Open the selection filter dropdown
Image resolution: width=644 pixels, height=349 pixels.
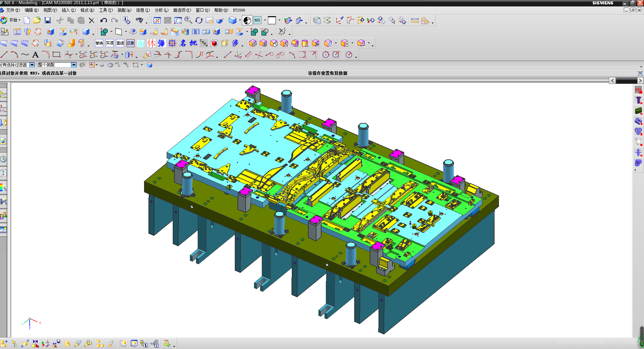[32, 65]
